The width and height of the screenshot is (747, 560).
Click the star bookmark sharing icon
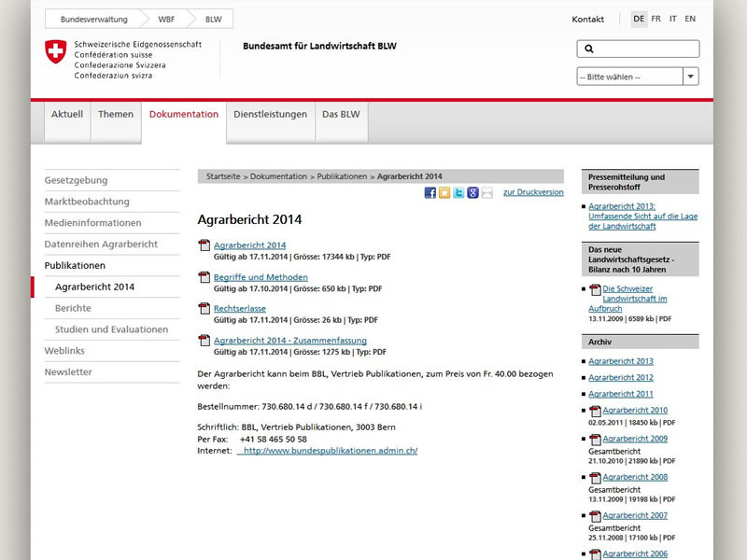pyautogui.click(x=444, y=193)
